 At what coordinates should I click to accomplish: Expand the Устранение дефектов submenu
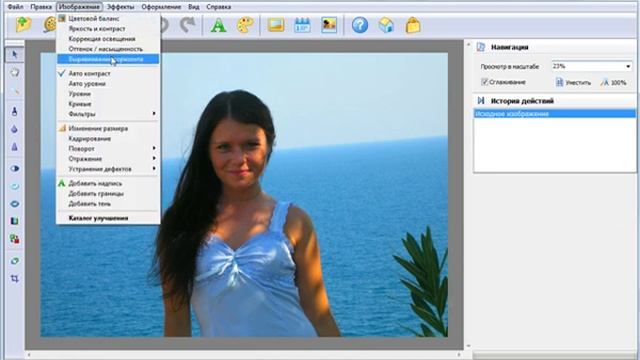click(108, 169)
